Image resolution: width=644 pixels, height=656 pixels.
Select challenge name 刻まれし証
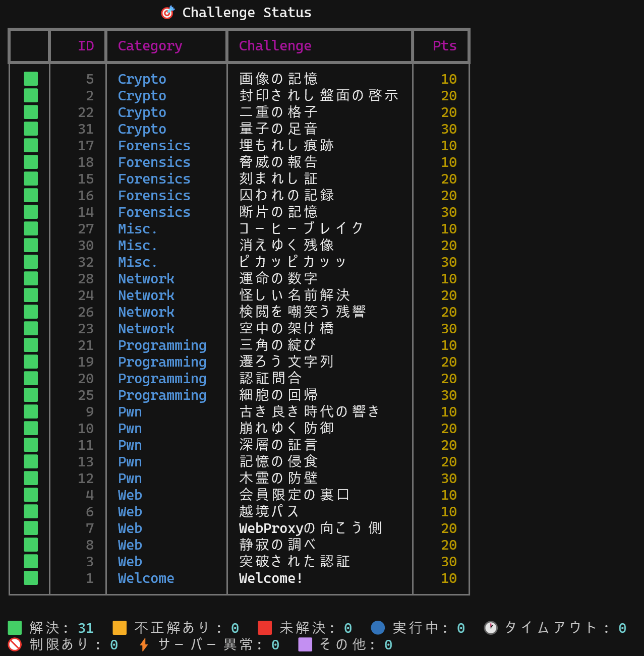(x=279, y=178)
